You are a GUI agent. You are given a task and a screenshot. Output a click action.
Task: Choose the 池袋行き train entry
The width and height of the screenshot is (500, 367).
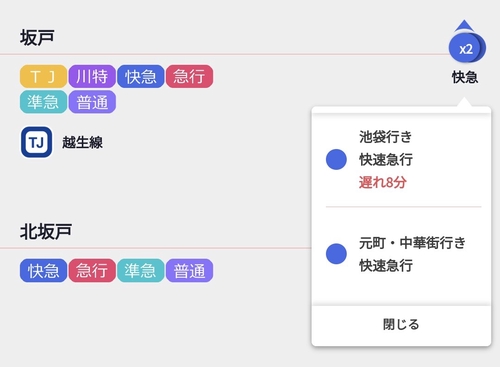click(401, 159)
